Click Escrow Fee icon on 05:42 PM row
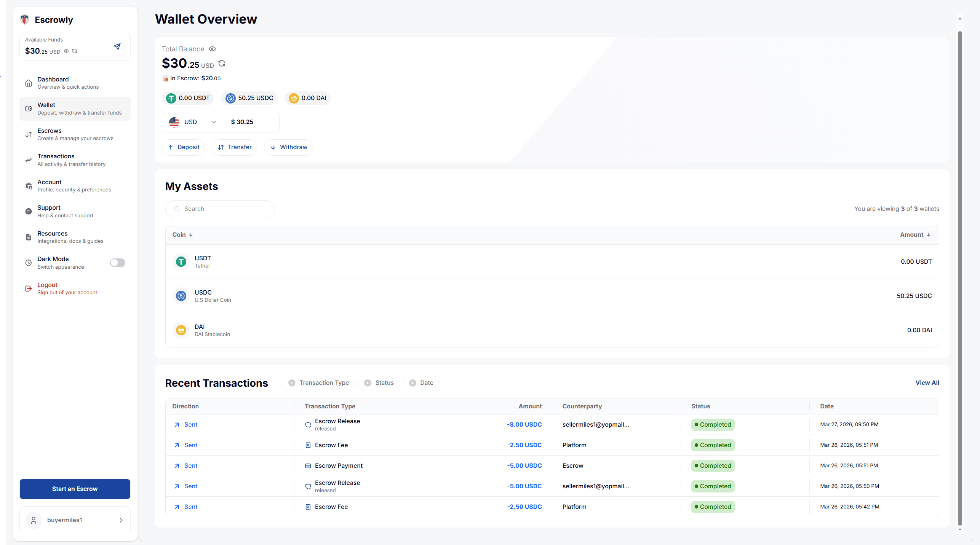Viewport: 980px width, 545px height. 308,507
